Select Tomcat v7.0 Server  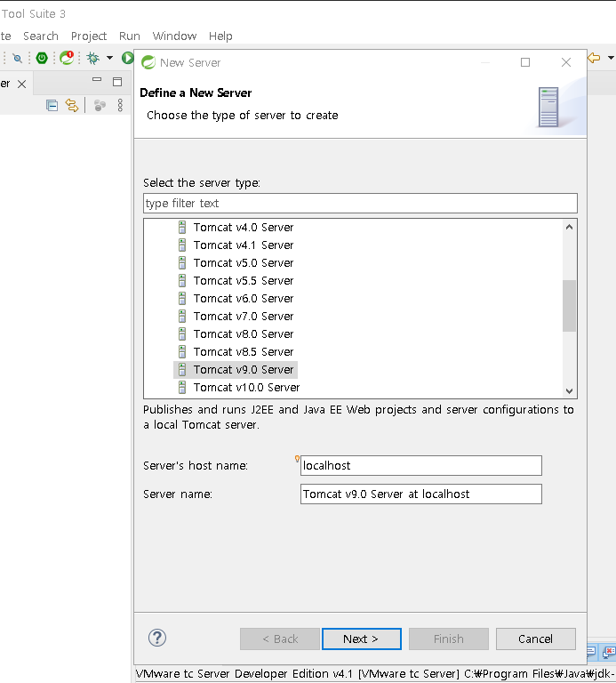point(244,317)
